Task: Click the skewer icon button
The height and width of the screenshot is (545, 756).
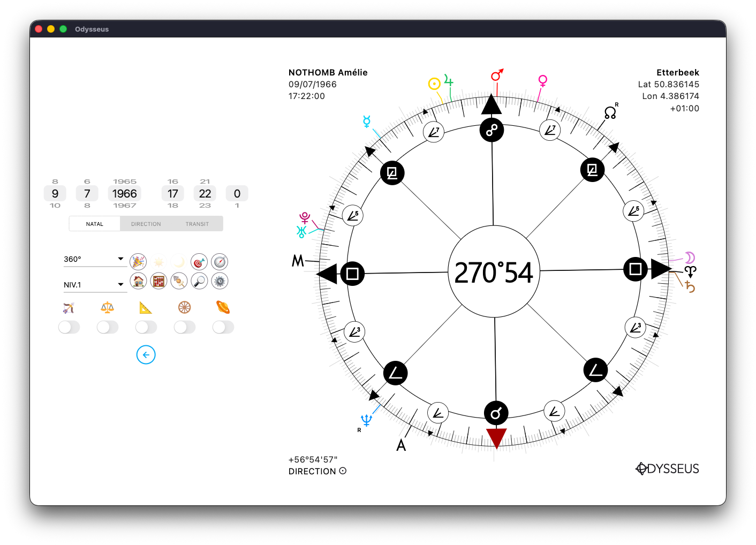Action: 179,281
